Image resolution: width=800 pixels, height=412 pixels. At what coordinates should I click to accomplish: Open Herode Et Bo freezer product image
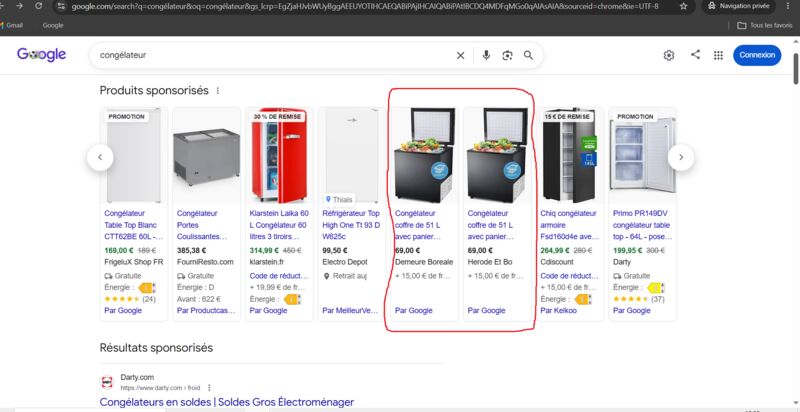[497, 156]
